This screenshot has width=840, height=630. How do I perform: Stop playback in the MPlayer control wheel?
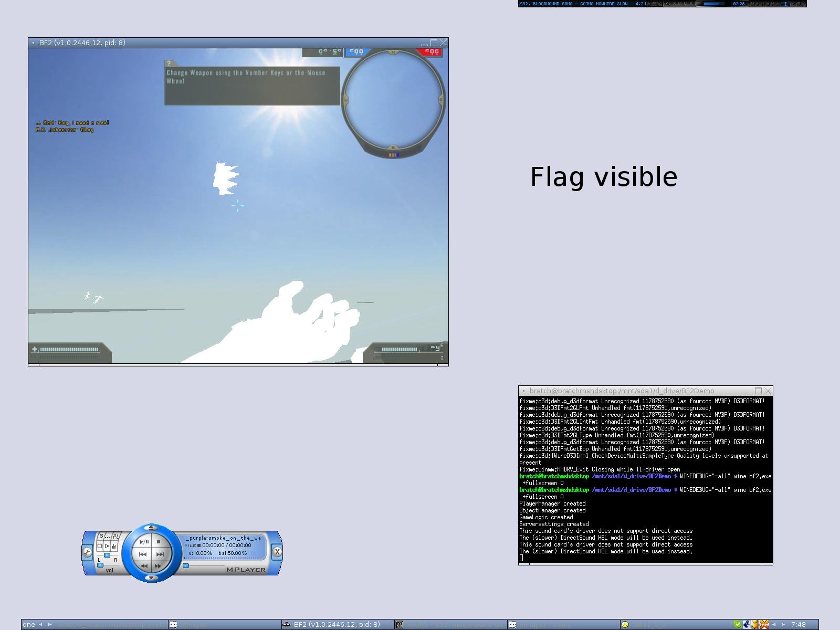tap(159, 542)
